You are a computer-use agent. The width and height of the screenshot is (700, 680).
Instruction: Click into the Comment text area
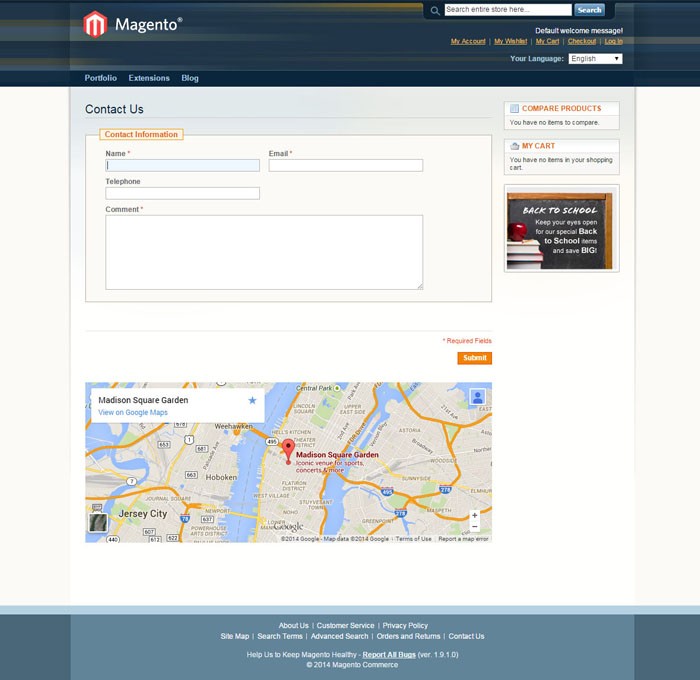click(x=264, y=252)
